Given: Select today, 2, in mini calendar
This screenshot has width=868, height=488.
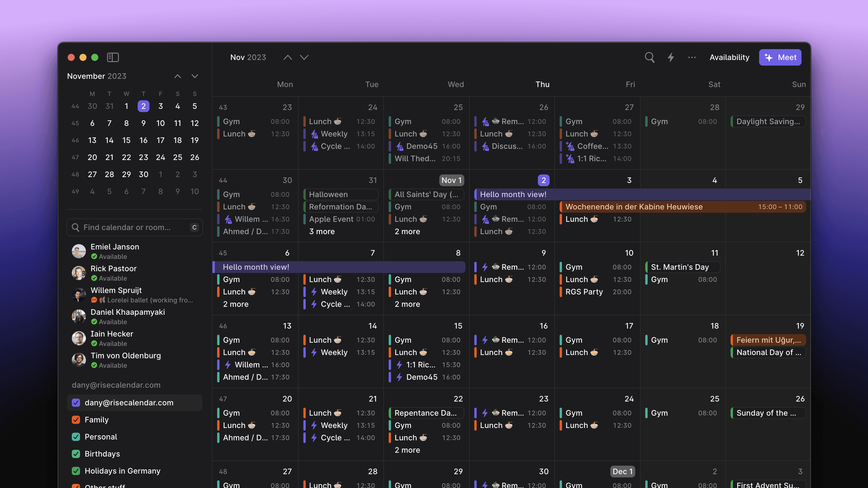Looking at the screenshot, I should point(144,106).
